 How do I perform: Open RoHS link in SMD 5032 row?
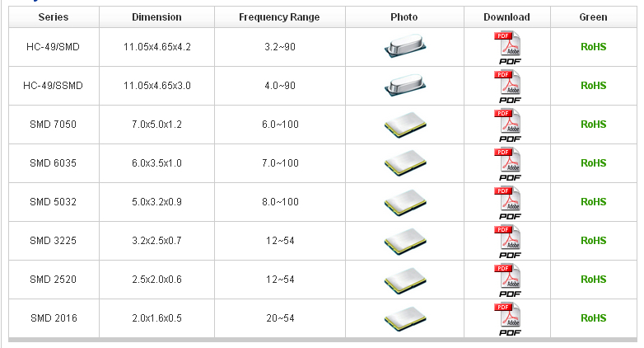(593, 202)
